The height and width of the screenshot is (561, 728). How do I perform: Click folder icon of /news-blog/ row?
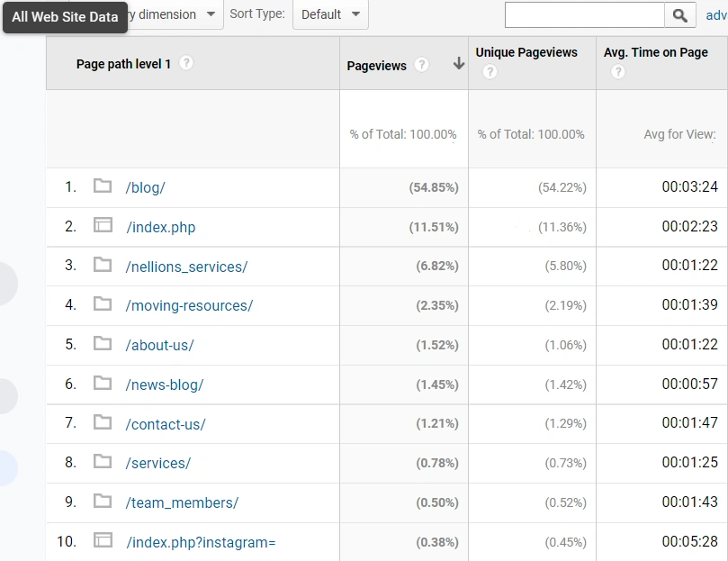click(x=103, y=384)
